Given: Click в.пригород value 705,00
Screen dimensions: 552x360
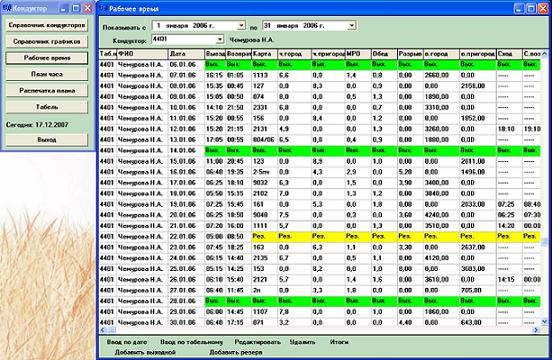Looking at the screenshot, I should click(478, 290).
